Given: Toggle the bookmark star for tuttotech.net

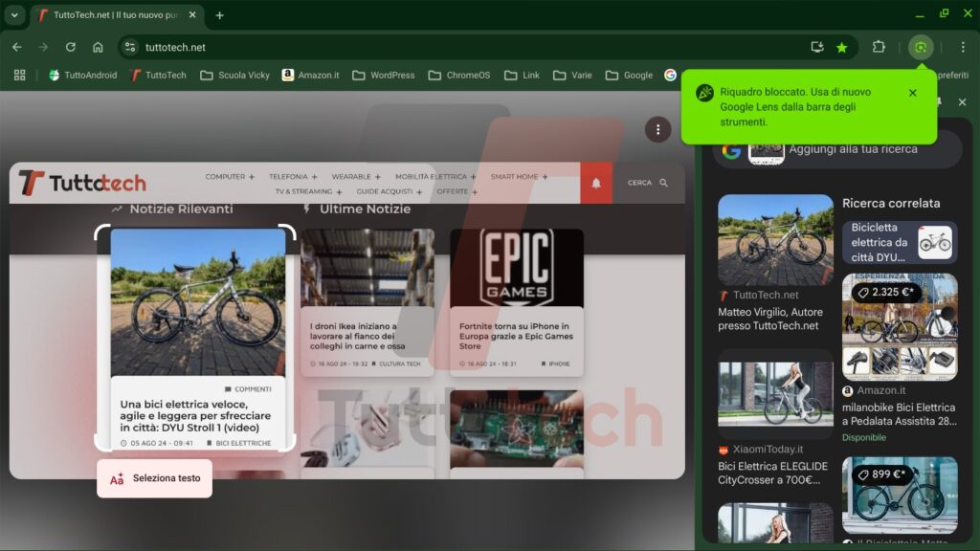Looking at the screenshot, I should pyautogui.click(x=842, y=46).
